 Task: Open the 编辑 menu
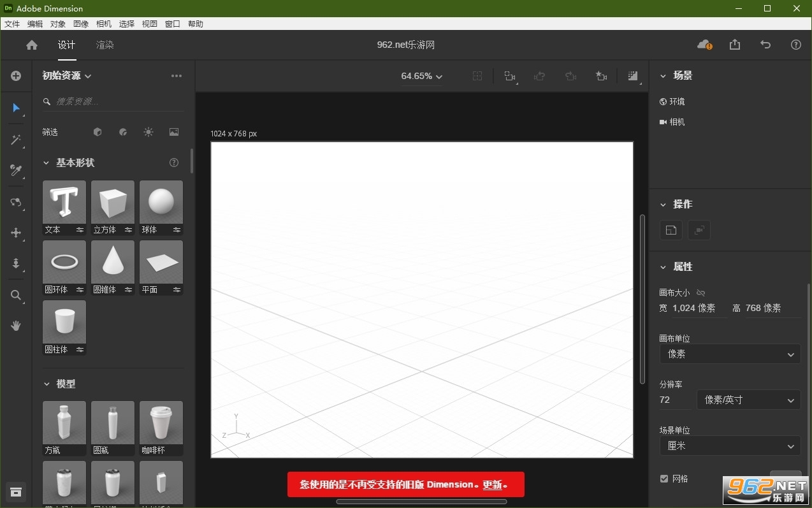(35, 24)
